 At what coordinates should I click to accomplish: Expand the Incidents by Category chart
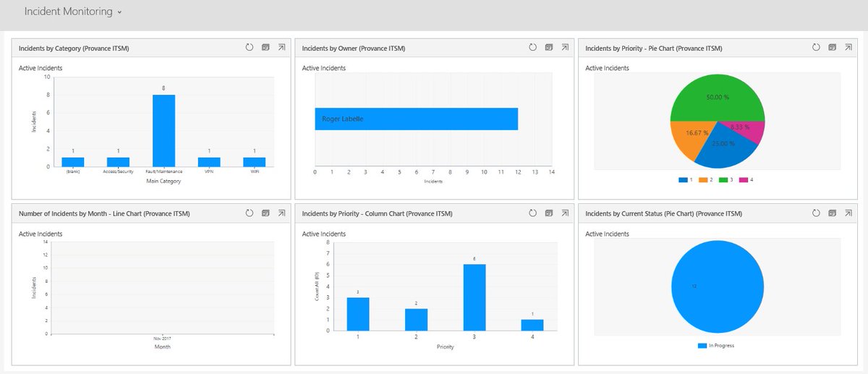click(x=281, y=48)
